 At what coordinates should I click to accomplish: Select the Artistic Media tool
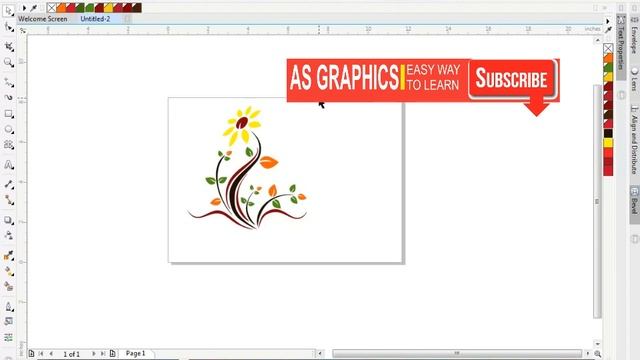pyautogui.click(x=9, y=98)
